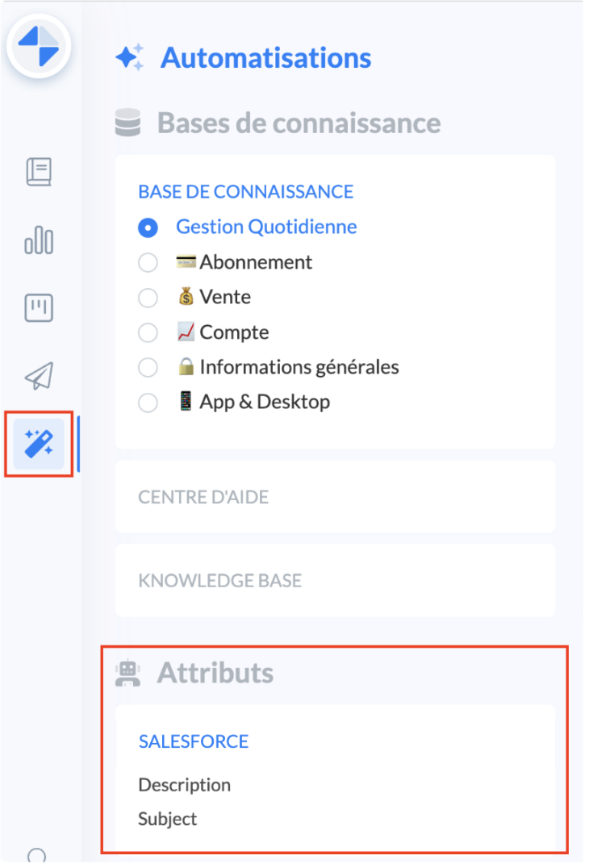Select the Compte radio button
The image size is (589, 868).
click(148, 332)
